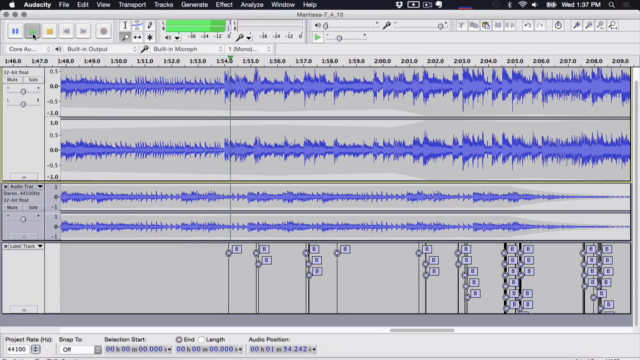Skip to start of the project
Viewport: 640px width, 360px height.
point(66,31)
